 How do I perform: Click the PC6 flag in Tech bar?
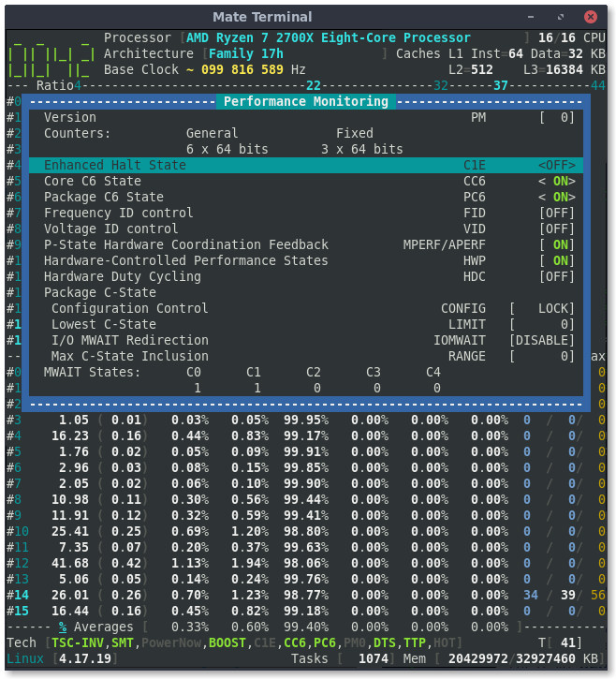pyautogui.click(x=324, y=642)
